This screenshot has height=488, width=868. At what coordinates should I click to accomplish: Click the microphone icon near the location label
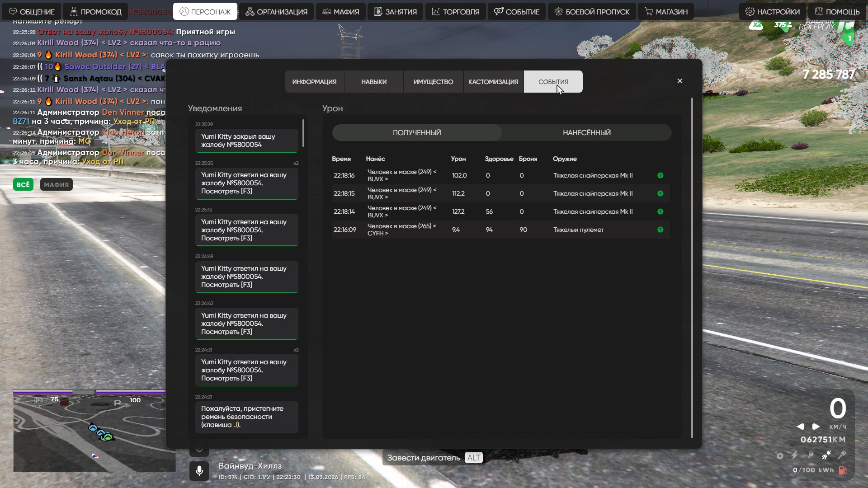(199, 471)
